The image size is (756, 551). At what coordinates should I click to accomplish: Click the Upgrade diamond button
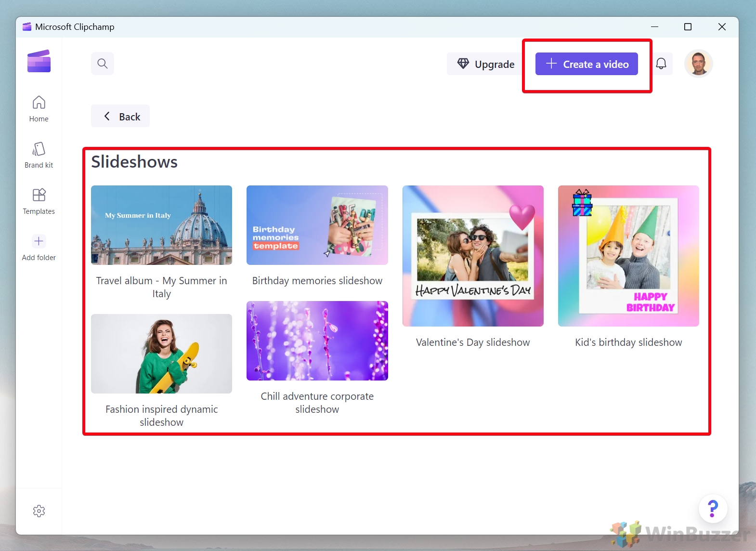[x=486, y=64]
